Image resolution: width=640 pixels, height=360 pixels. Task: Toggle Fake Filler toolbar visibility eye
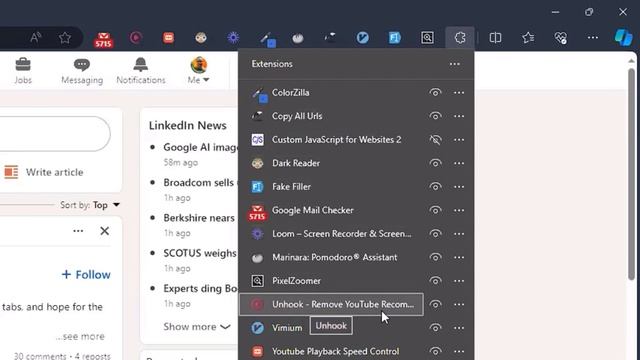(435, 187)
